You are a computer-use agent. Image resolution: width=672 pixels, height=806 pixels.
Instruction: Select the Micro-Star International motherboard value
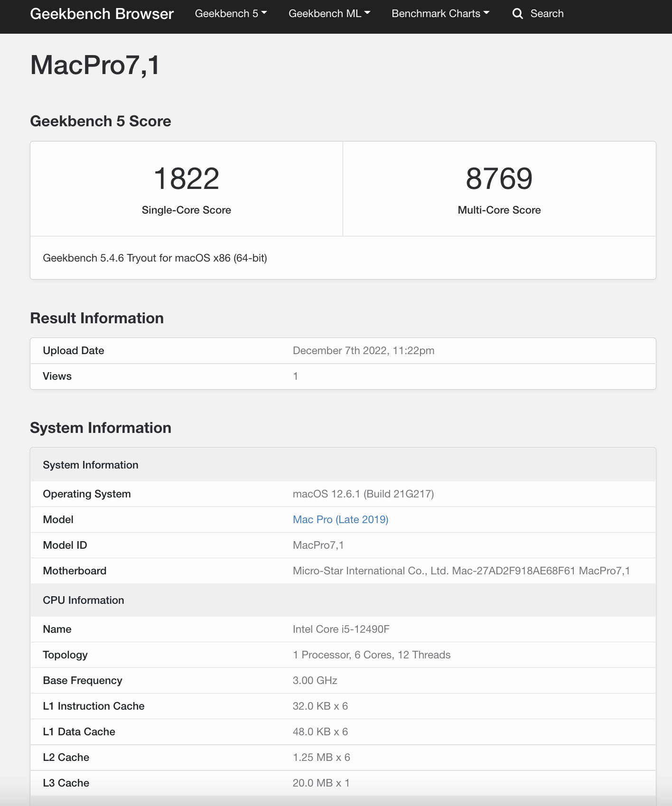[x=461, y=571]
